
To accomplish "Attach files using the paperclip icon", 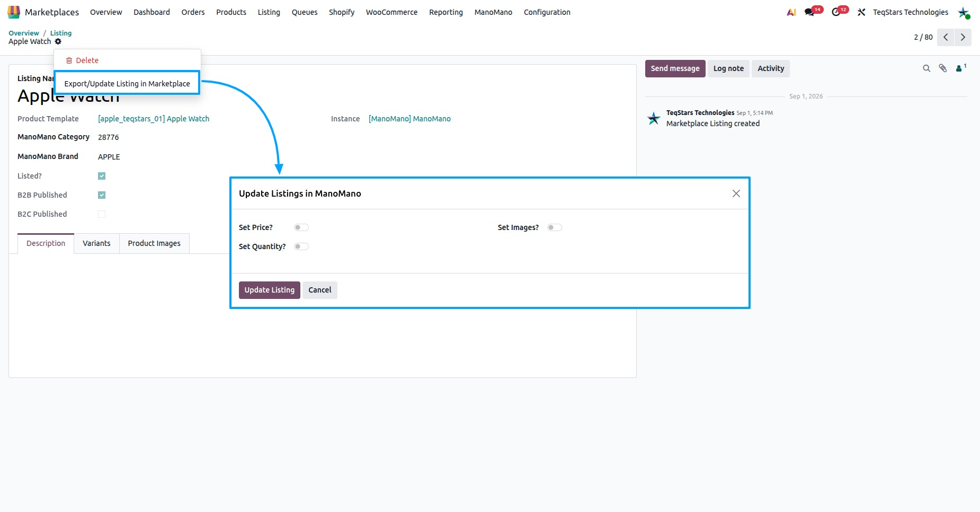I will tap(943, 68).
